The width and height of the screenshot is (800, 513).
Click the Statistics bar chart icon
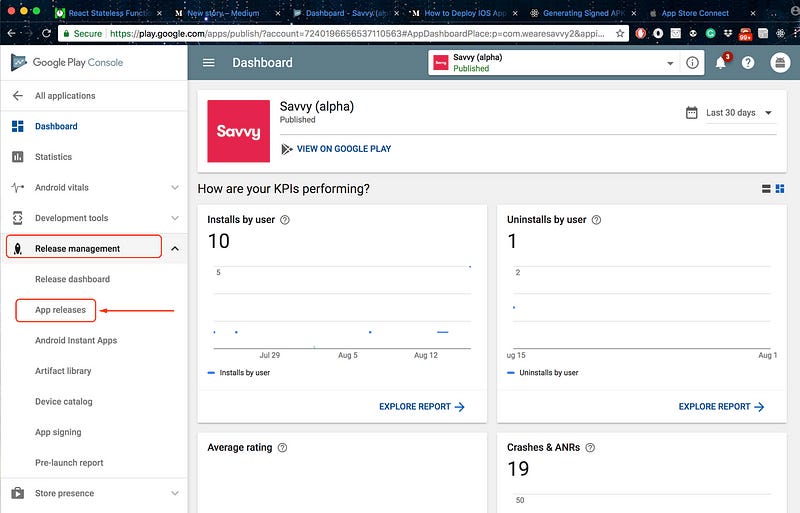(x=18, y=157)
